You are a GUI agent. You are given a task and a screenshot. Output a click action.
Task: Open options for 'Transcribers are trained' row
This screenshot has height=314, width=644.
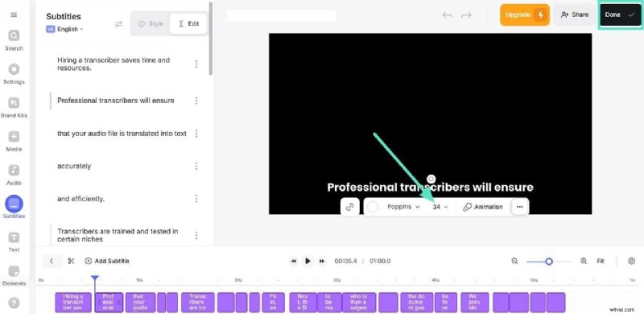pos(196,235)
